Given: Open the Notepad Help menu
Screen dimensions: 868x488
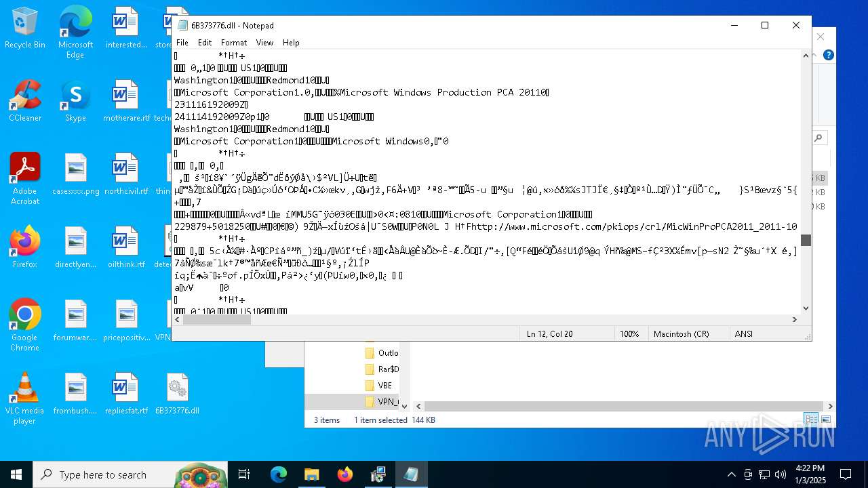Looking at the screenshot, I should pos(291,43).
